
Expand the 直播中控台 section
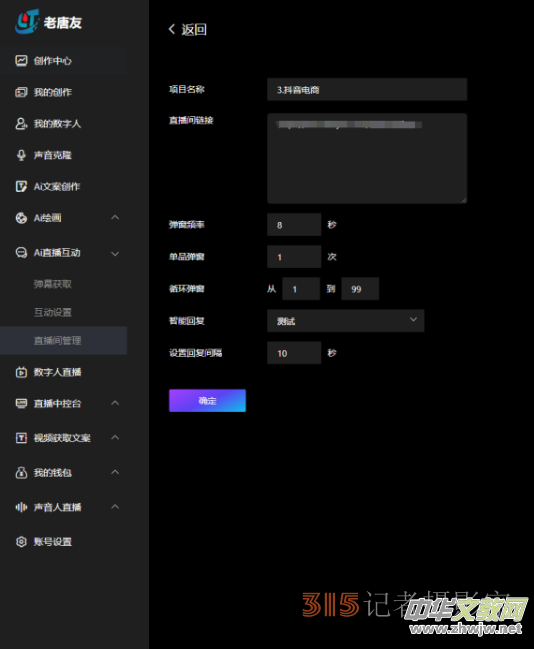click(x=115, y=403)
